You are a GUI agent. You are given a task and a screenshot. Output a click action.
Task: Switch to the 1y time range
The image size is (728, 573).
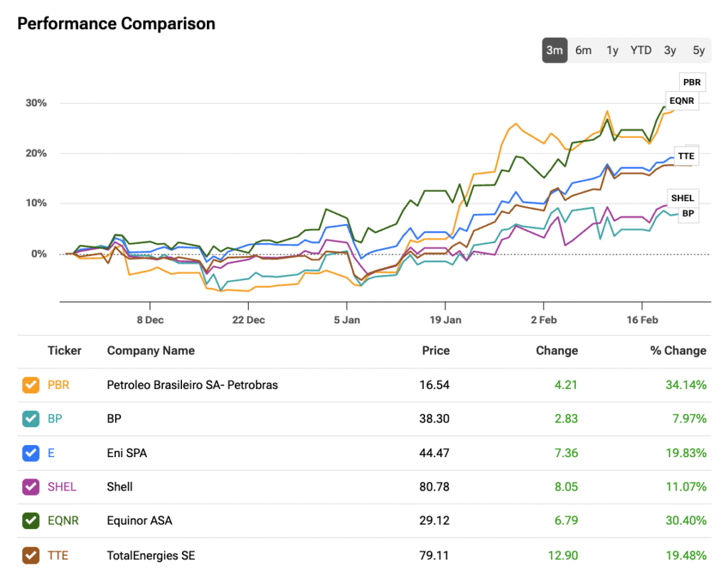click(x=612, y=50)
